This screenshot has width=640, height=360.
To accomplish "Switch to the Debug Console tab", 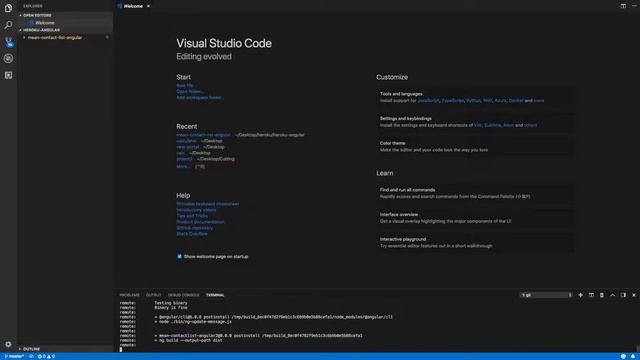I will click(184, 295).
